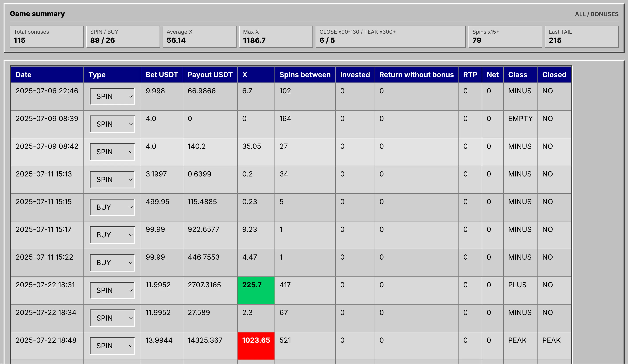Viewport: 628px width, 364px height.
Task: Click the Invested column header
Action: tap(355, 75)
